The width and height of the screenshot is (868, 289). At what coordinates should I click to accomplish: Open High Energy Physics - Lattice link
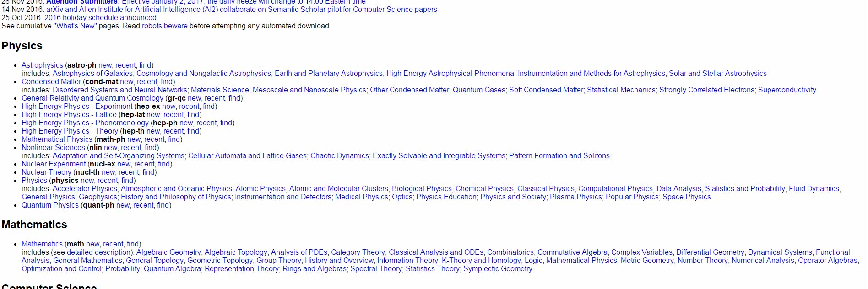(x=69, y=115)
